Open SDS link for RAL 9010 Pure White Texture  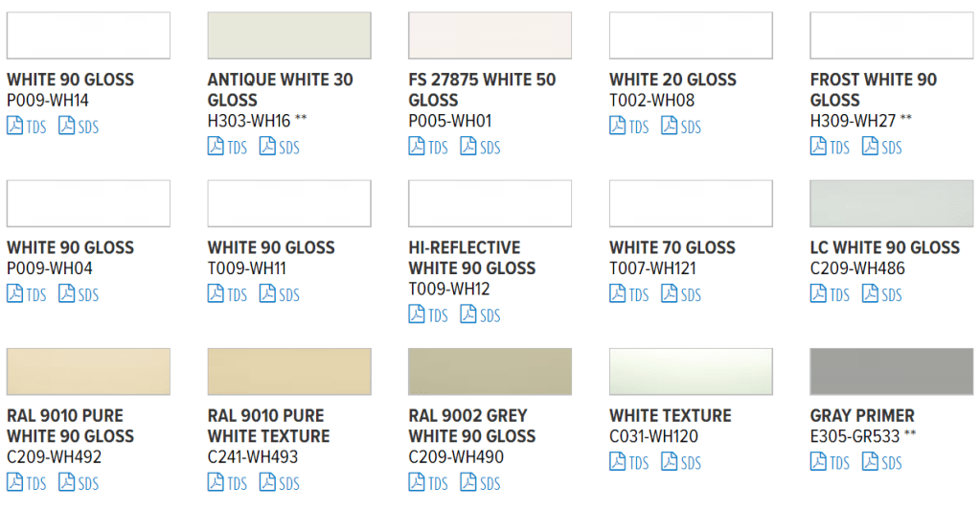[x=279, y=483]
